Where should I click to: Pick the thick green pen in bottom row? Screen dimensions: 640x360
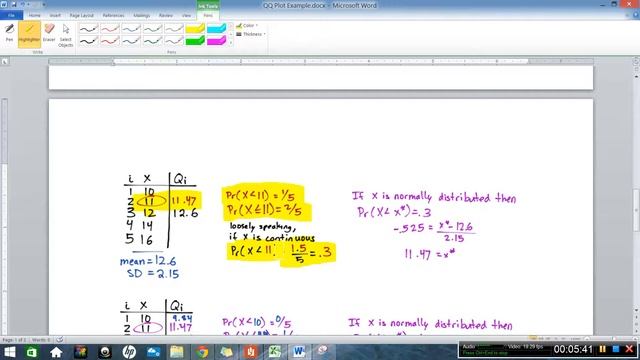coord(153,40)
